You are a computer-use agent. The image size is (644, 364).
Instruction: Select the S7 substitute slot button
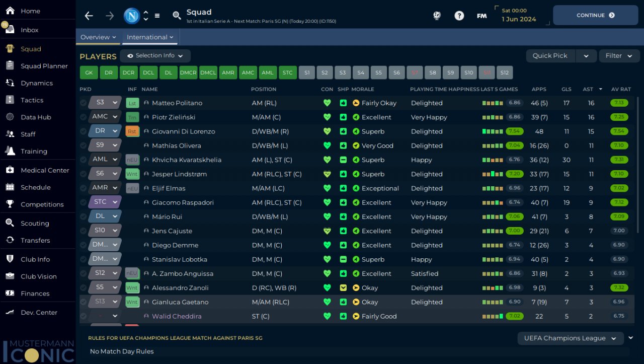(415, 73)
